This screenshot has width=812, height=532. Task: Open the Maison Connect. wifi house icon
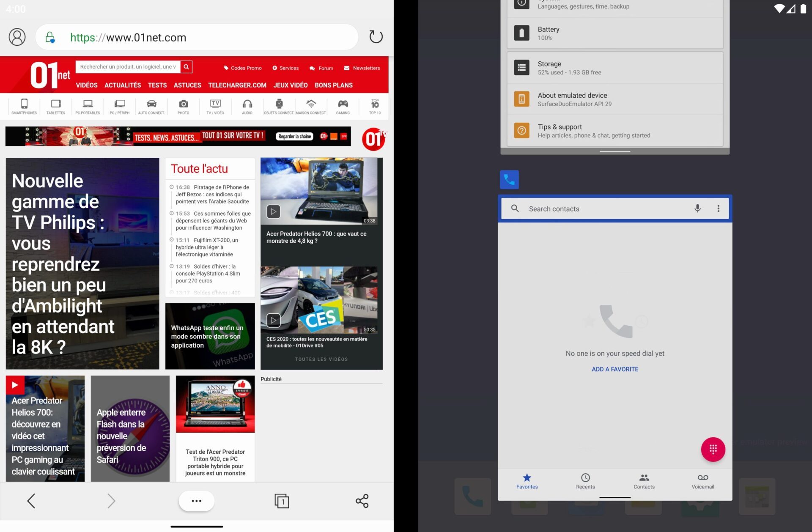(x=311, y=107)
